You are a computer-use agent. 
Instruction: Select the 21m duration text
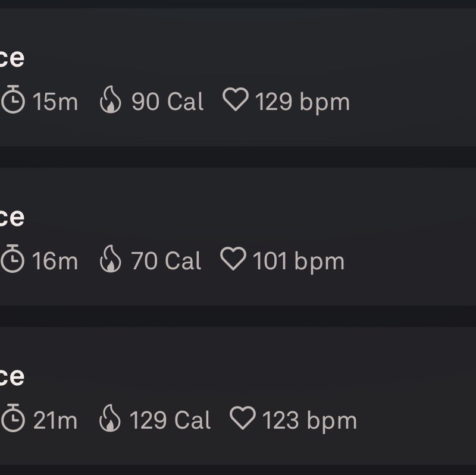coord(55,420)
